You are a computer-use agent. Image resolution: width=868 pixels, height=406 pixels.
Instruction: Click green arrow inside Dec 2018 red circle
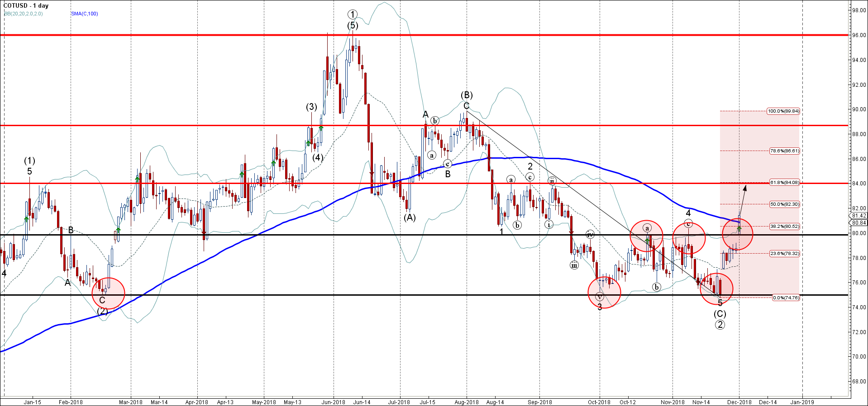(x=739, y=228)
